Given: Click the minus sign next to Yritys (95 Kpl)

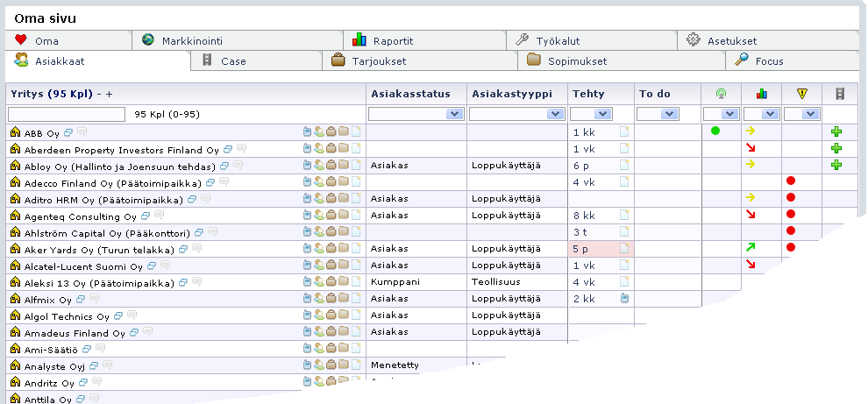Looking at the screenshot, I should [x=99, y=94].
